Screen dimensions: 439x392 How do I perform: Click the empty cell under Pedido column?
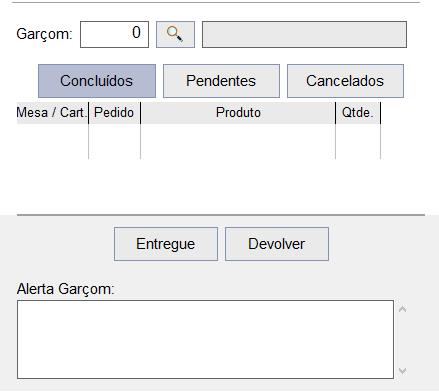[114, 141]
